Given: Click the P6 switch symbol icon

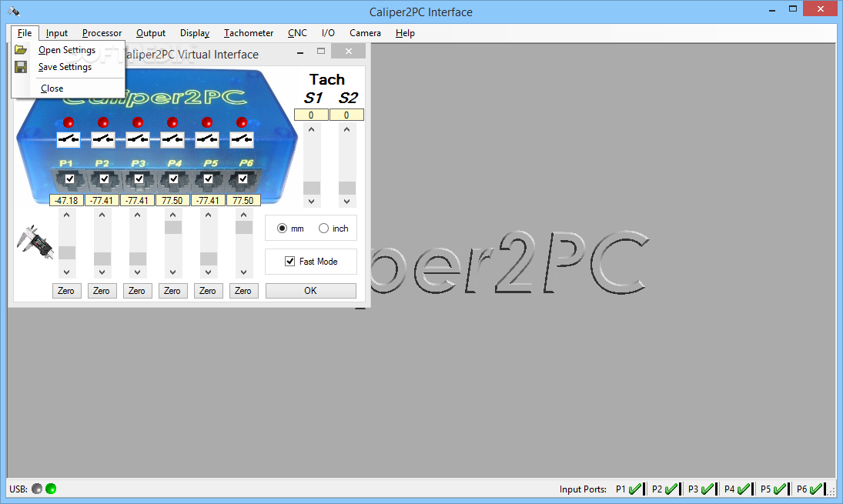Looking at the screenshot, I should point(242,140).
